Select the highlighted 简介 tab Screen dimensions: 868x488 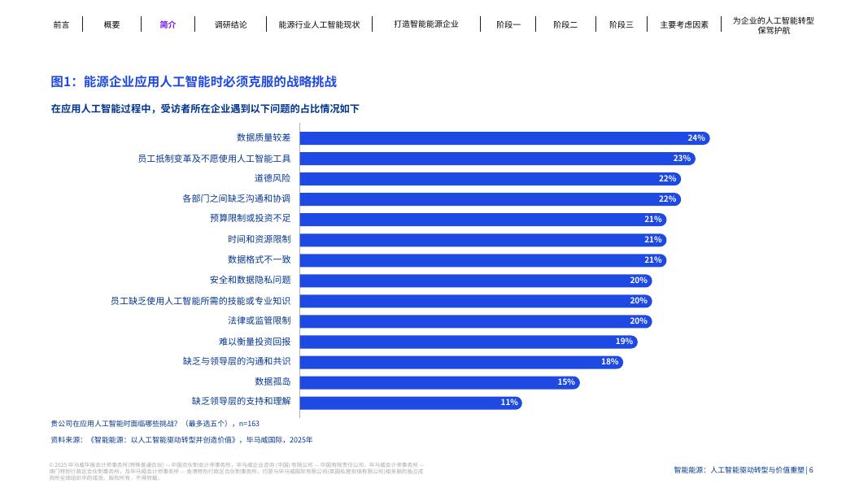pyautogui.click(x=168, y=24)
